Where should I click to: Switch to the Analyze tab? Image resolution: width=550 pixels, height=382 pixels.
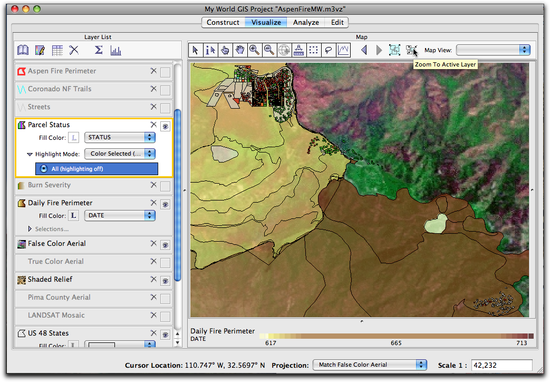306,22
